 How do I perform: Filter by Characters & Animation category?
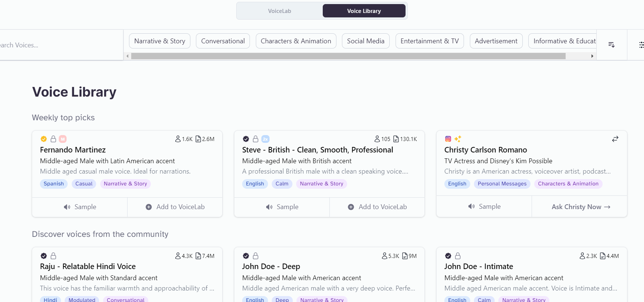(296, 41)
